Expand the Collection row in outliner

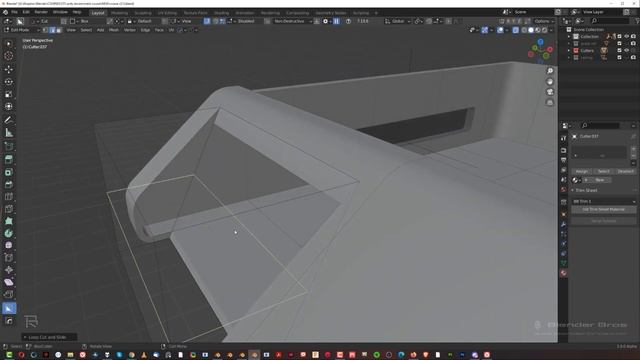tap(569, 37)
